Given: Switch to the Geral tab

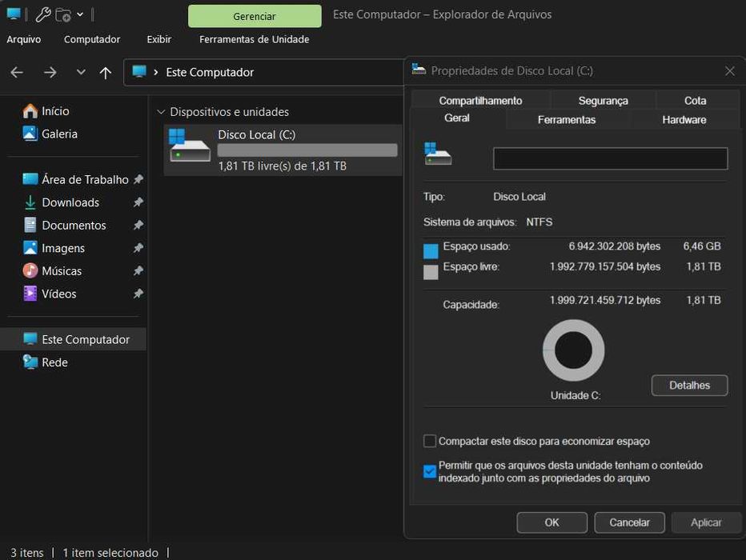Looking at the screenshot, I should click(x=457, y=118).
